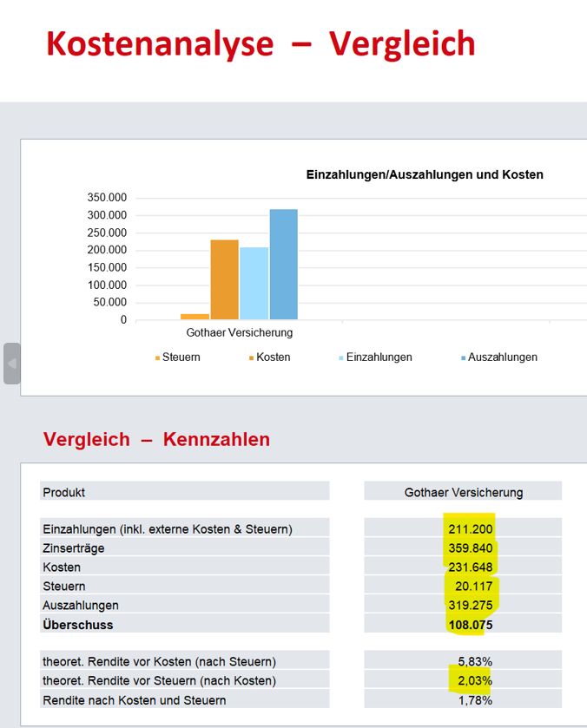This screenshot has width=587, height=728.
Task: Select the Auszahlungen legend label
Action: click(x=503, y=357)
